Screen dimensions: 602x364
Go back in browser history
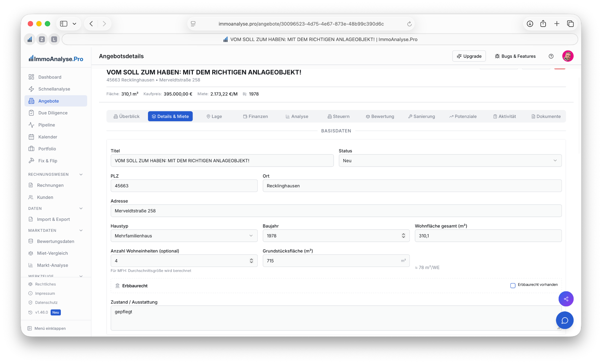click(91, 24)
